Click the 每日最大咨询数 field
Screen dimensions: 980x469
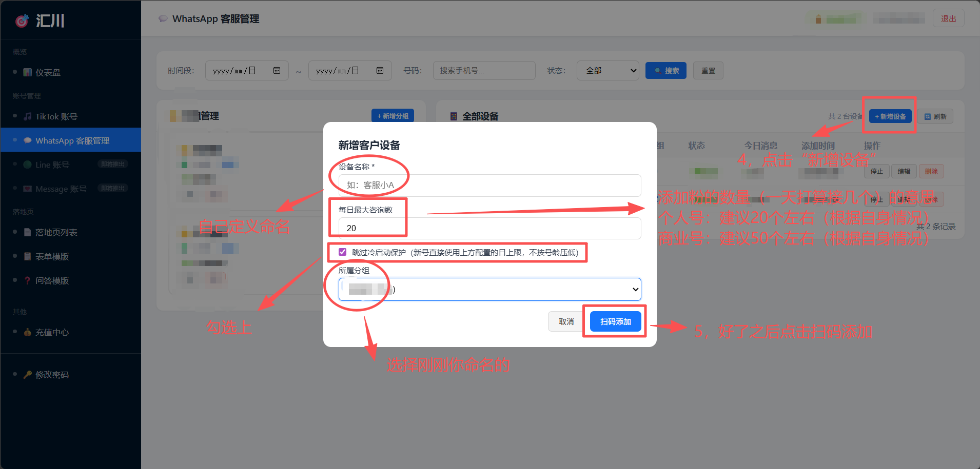tap(489, 228)
